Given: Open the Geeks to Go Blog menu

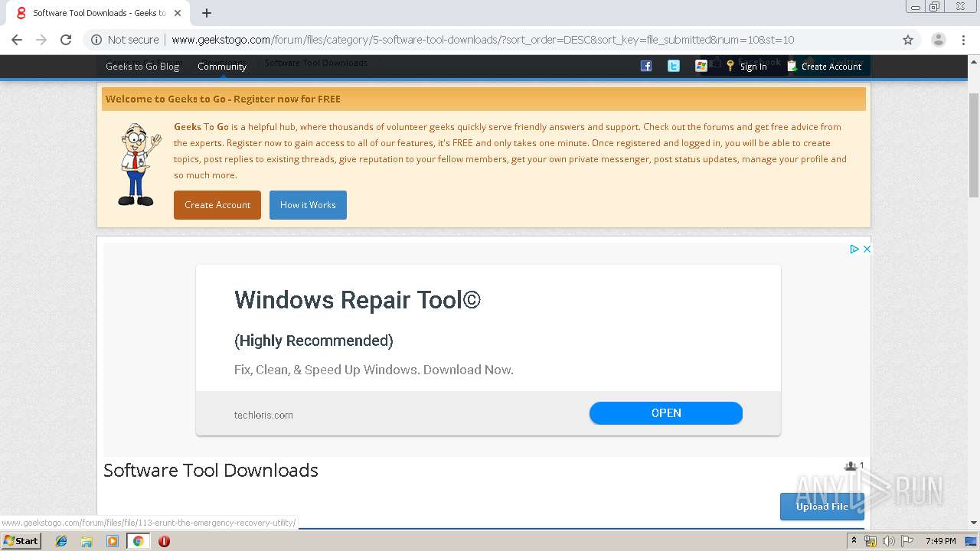Looking at the screenshot, I should click(142, 67).
